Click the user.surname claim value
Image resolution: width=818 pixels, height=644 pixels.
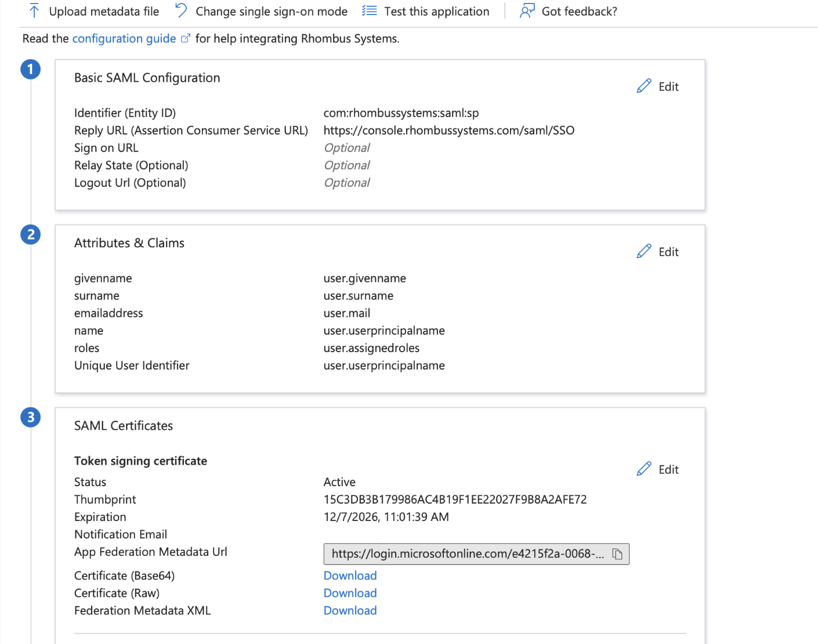[359, 296]
